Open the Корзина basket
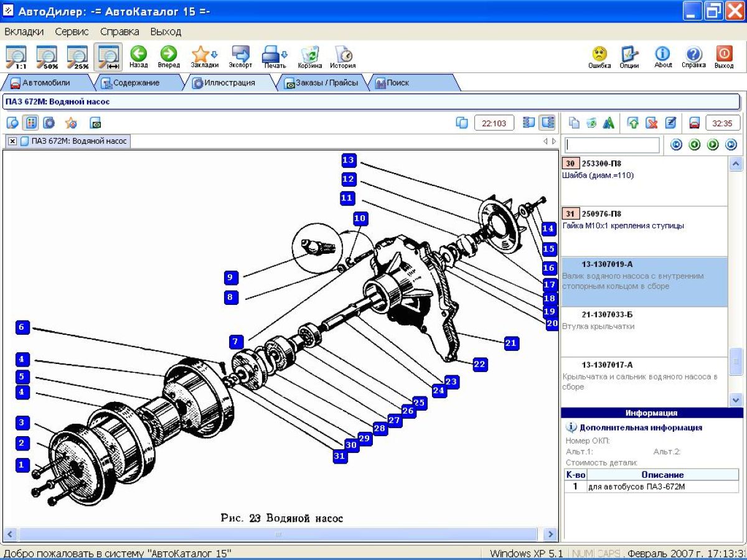This screenshot has width=747, height=560. click(309, 57)
